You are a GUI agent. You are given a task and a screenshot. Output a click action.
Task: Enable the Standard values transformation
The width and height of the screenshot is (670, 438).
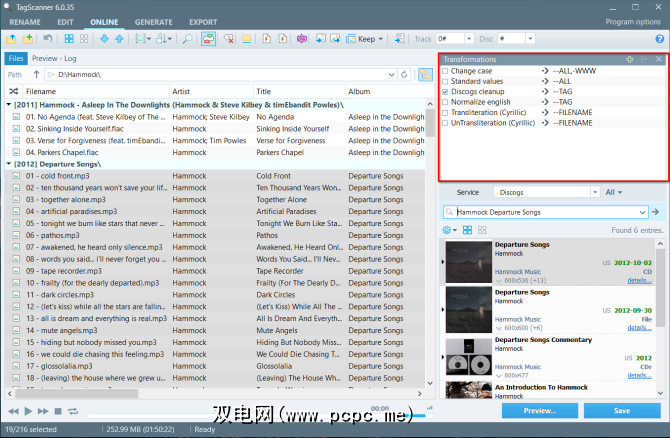coord(445,81)
